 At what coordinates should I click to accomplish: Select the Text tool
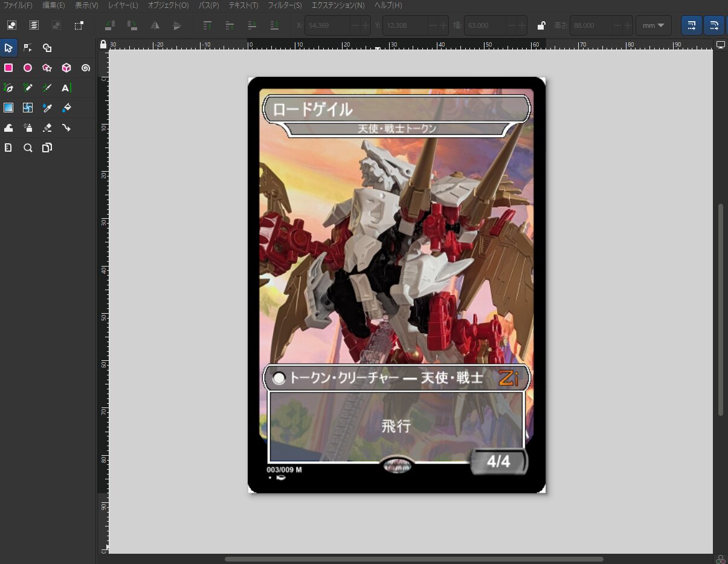click(x=66, y=88)
